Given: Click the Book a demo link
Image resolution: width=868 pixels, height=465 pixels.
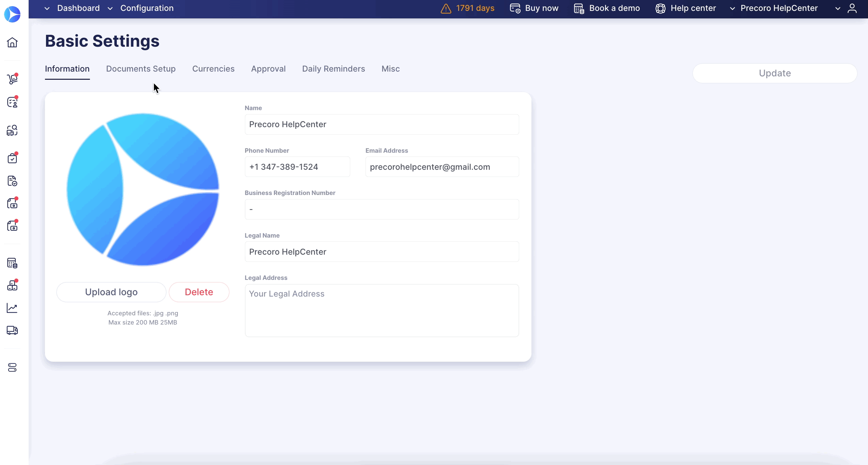Looking at the screenshot, I should click(615, 8).
